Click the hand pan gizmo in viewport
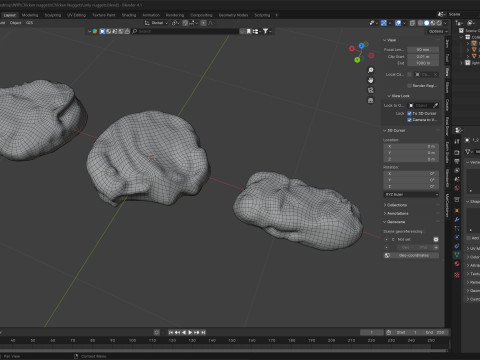 point(370,80)
